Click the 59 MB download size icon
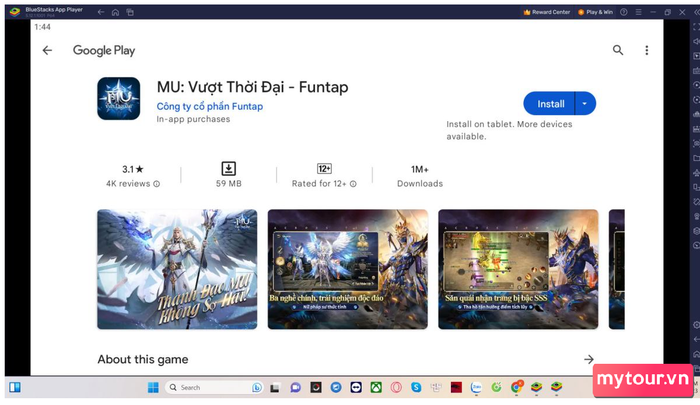The width and height of the screenshot is (700, 405). point(229,169)
